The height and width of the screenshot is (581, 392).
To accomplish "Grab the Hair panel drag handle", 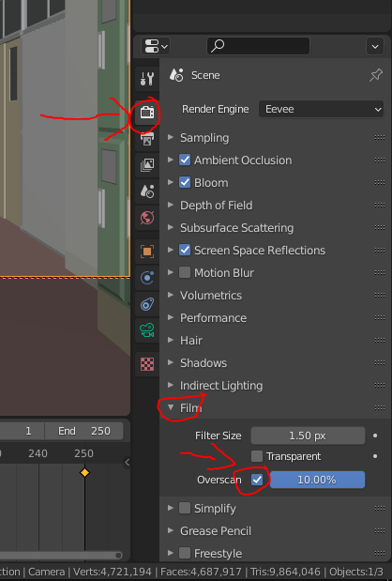I will point(380,340).
